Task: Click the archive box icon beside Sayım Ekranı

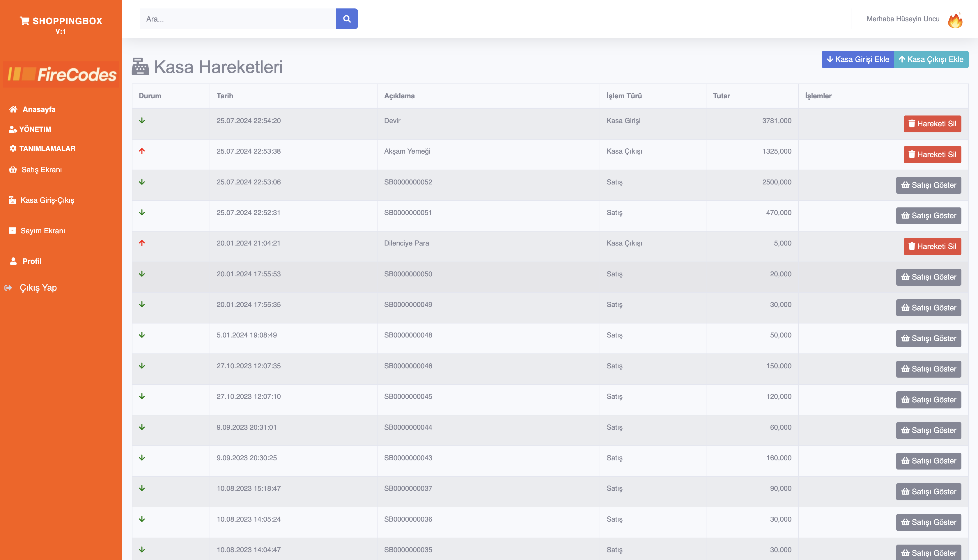Action: coord(12,230)
